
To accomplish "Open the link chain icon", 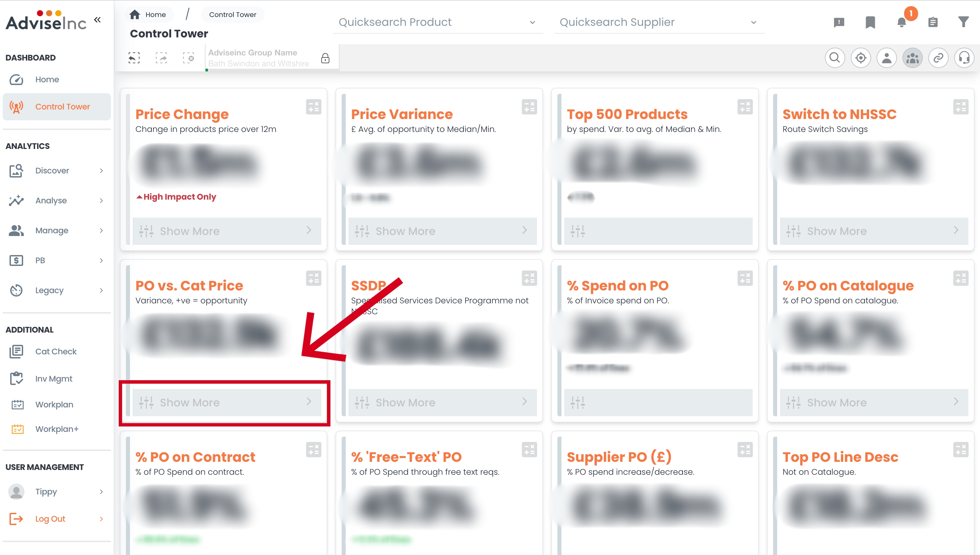I will tap(938, 58).
